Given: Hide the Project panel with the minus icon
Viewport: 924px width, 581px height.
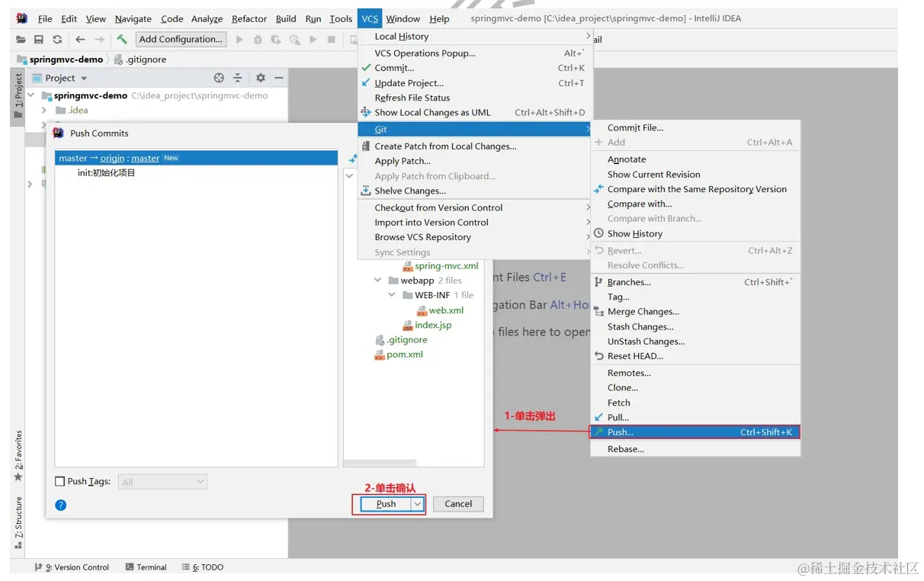Looking at the screenshot, I should coord(279,78).
